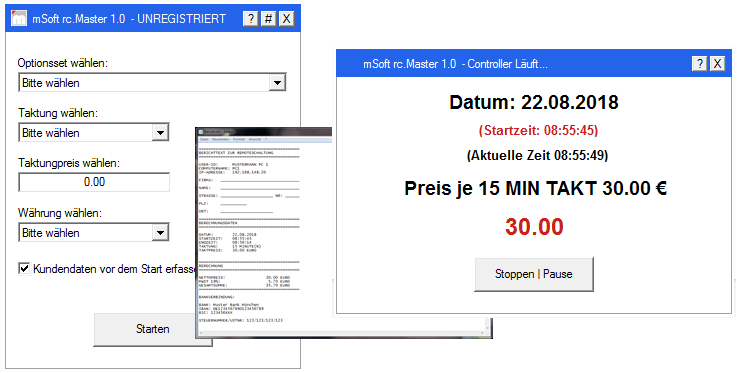The height and width of the screenshot is (373, 737).
Task: Open Bearbeiten menu in the Editor window
Action: coord(220,140)
